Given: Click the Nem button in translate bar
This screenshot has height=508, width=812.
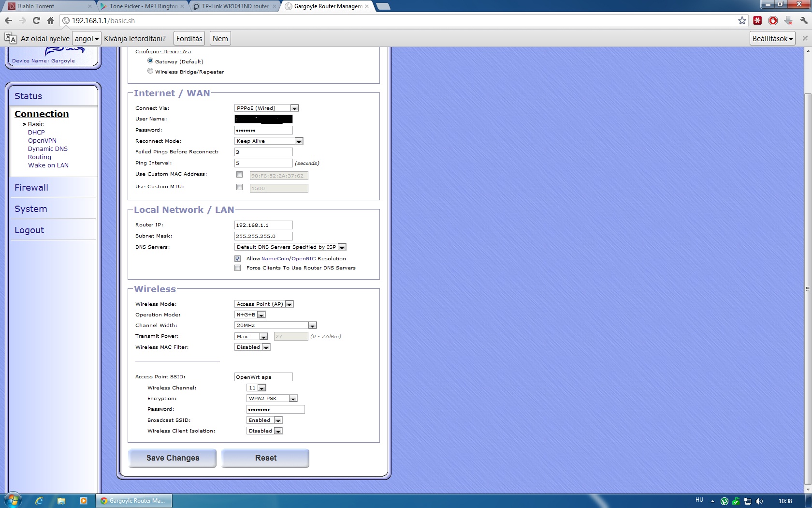Looking at the screenshot, I should click(220, 38).
